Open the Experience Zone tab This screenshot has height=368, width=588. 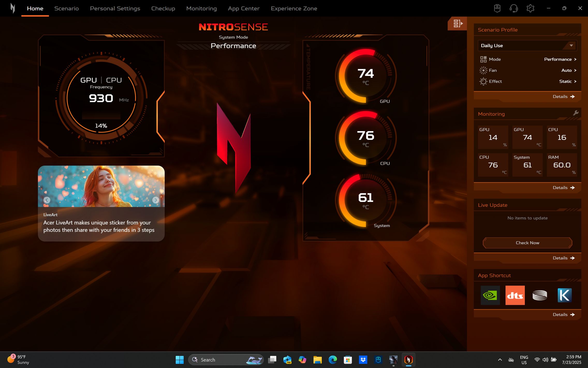tap(294, 8)
